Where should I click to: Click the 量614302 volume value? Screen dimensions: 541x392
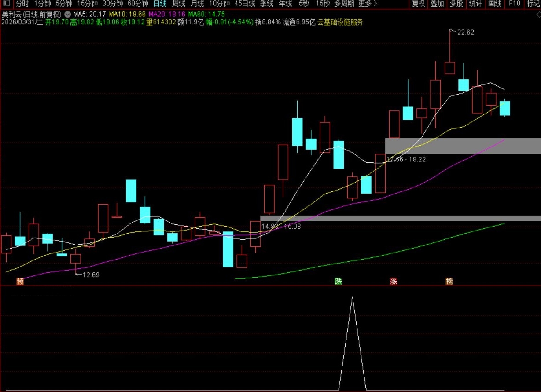[x=161, y=22]
